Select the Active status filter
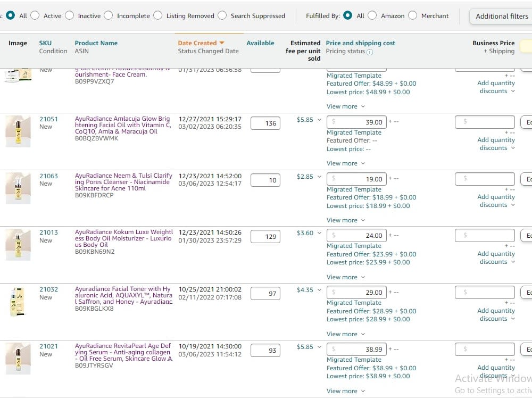The image size is (532, 399). point(35,15)
